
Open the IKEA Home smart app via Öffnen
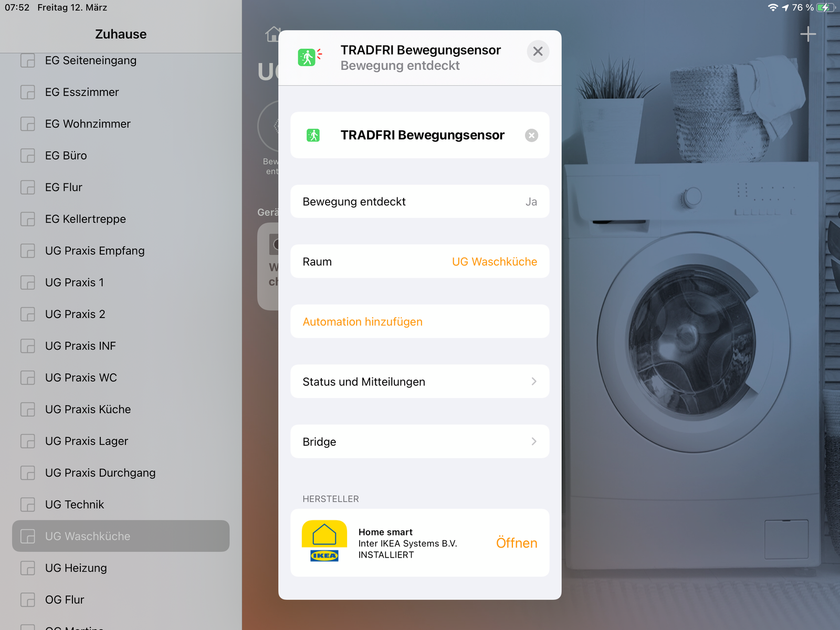point(516,543)
